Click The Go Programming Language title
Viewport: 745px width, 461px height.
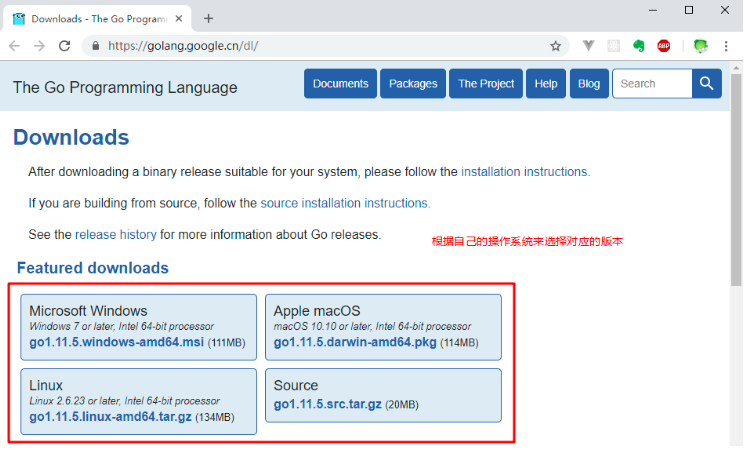coord(125,87)
